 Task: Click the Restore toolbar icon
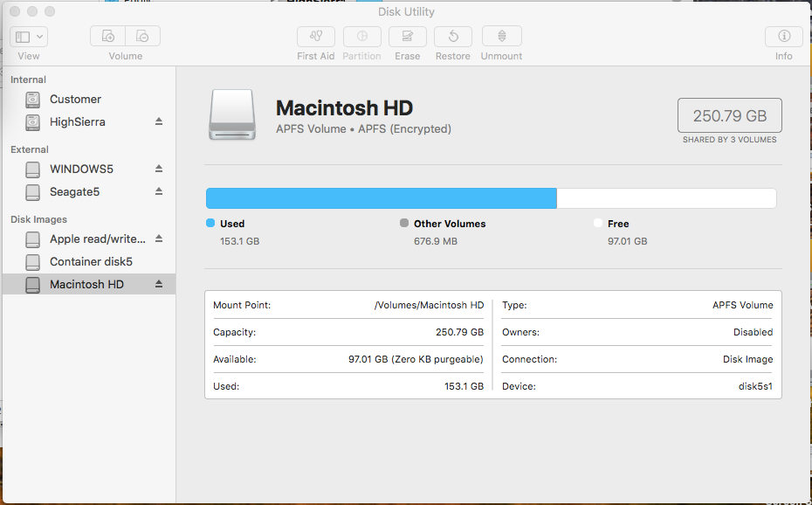453,37
